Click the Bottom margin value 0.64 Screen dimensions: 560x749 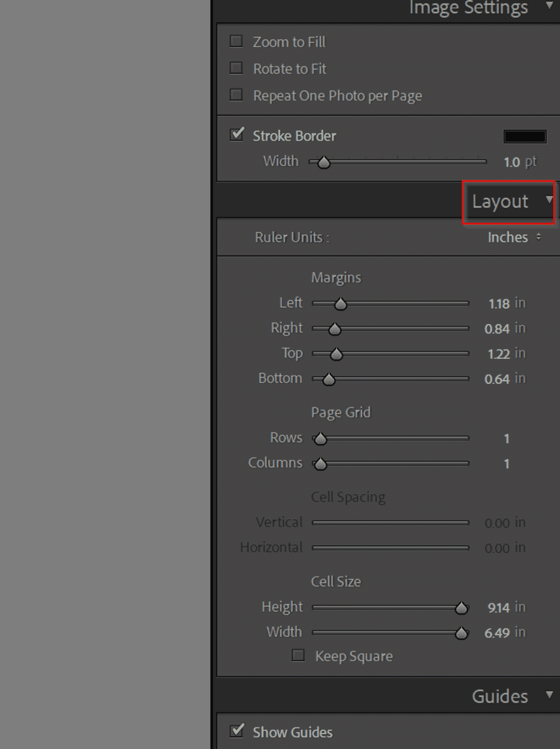[497, 379]
